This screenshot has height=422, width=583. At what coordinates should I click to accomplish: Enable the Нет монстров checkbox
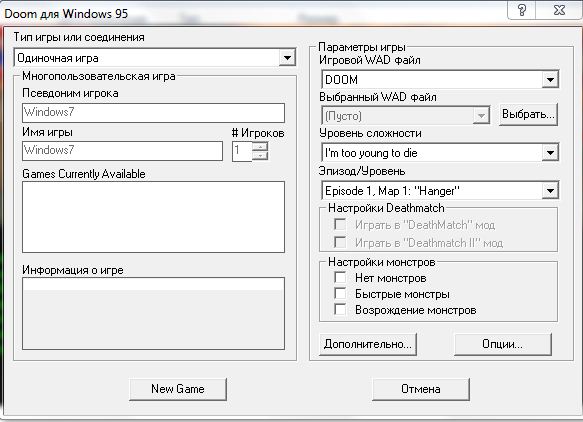[x=340, y=277]
